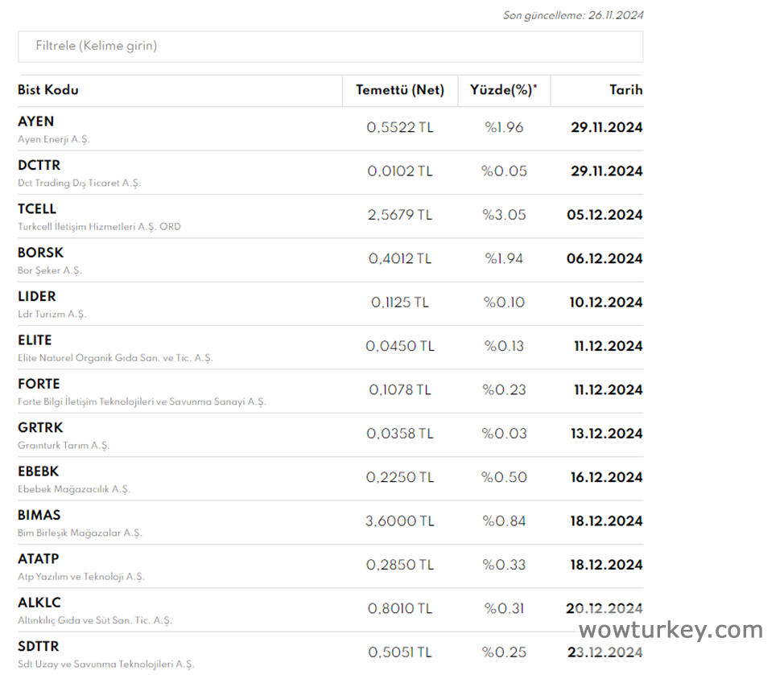
Task: Click the Filtrele keyword input field
Action: click(x=330, y=46)
